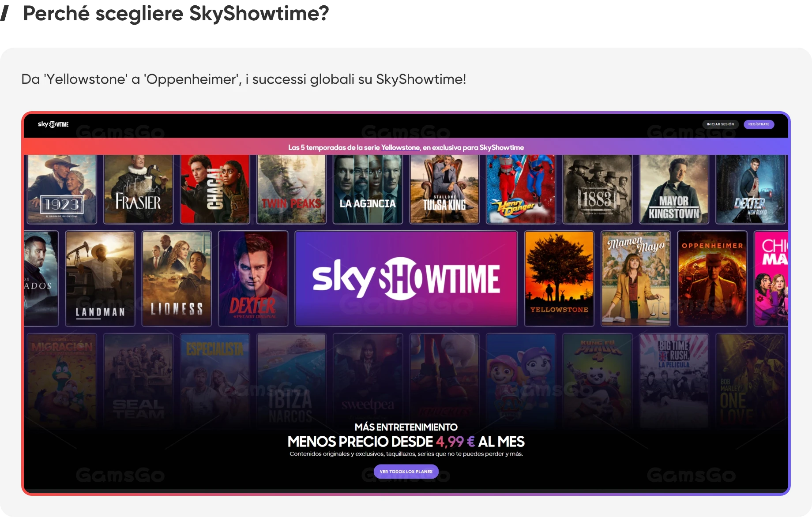Viewport: 812px width, 517px height.
Task: Click the INICIAR SESIÓN button
Action: pos(720,124)
